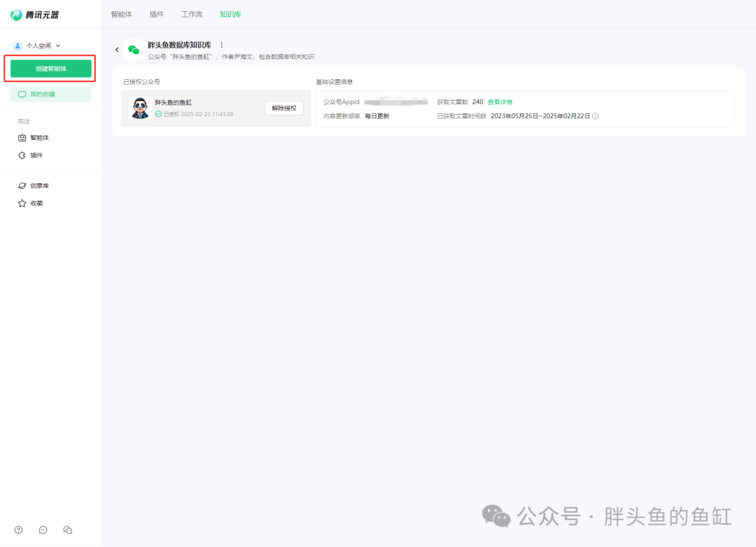Click the 解除授权 button
This screenshot has height=547, width=756.
click(284, 108)
